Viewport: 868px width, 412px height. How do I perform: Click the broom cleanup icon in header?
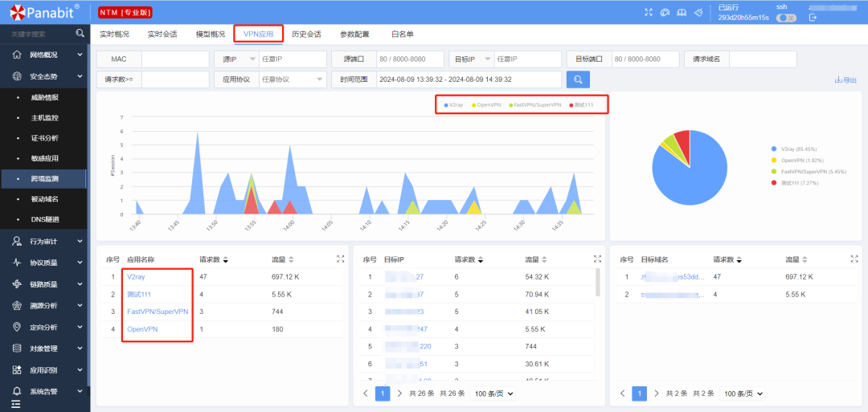pyautogui.click(x=698, y=12)
